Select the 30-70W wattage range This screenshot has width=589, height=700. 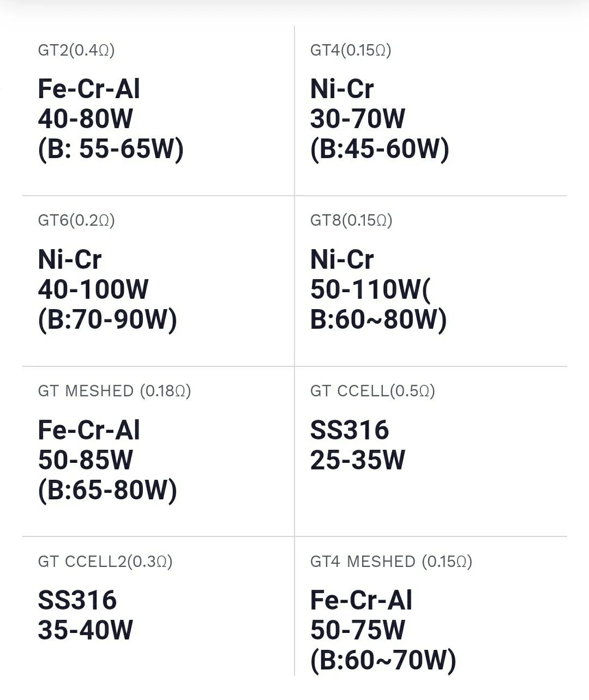pos(358,119)
